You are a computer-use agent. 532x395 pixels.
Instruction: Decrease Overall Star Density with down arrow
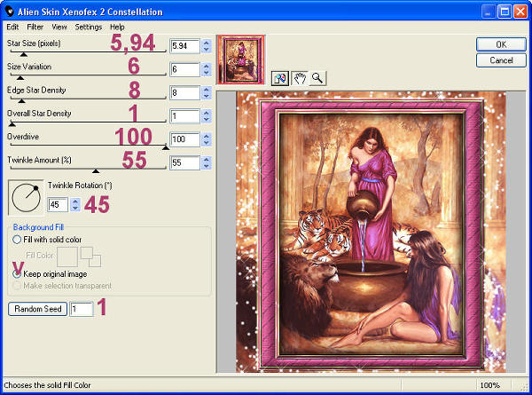(x=207, y=120)
